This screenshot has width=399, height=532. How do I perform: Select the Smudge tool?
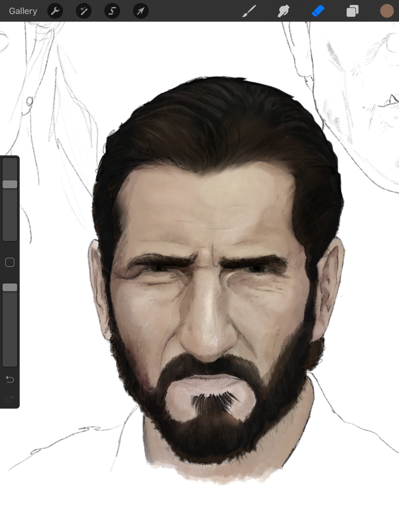283,11
